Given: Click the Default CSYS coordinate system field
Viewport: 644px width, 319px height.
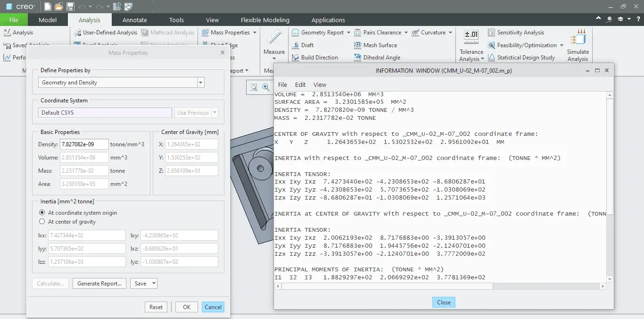Looking at the screenshot, I should tap(105, 113).
